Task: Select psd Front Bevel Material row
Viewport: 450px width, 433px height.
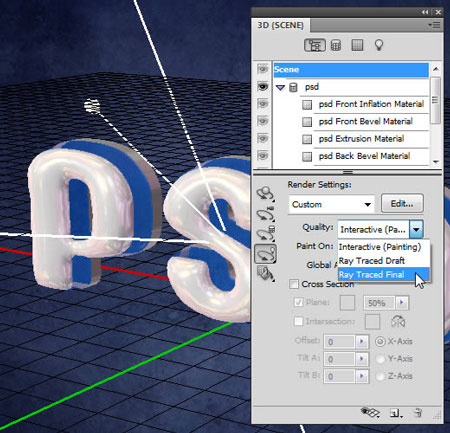Action: 351,122
